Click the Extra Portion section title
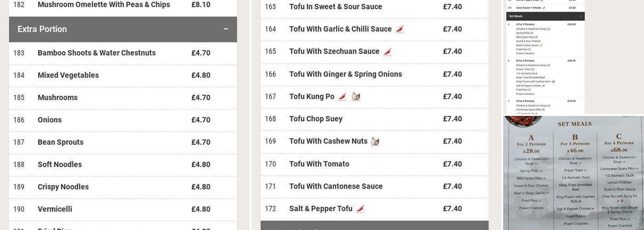 click(42, 29)
